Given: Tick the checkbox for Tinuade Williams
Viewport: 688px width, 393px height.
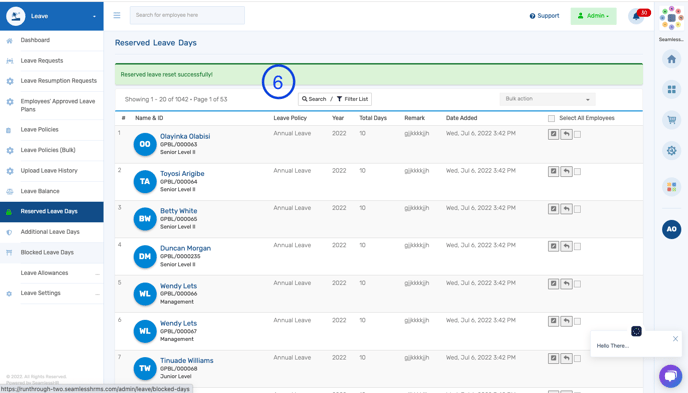Looking at the screenshot, I should click(577, 359).
